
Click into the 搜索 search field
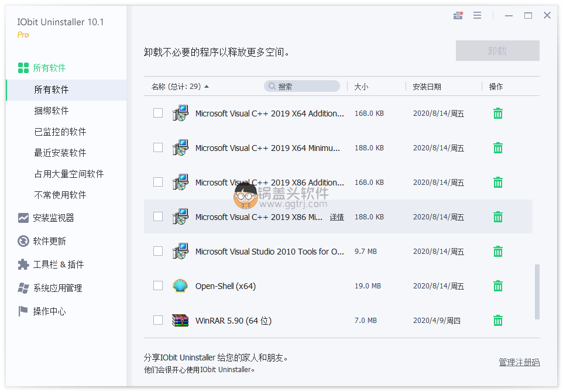302,86
